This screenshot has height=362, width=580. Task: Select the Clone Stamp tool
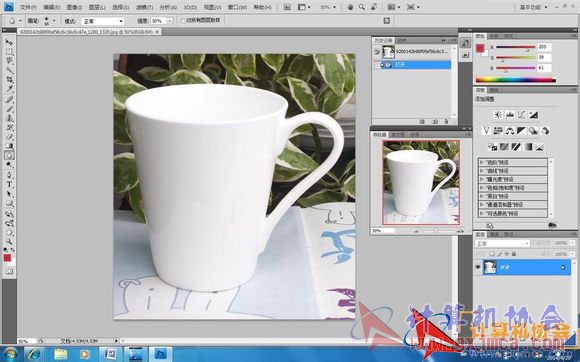[x=9, y=118]
